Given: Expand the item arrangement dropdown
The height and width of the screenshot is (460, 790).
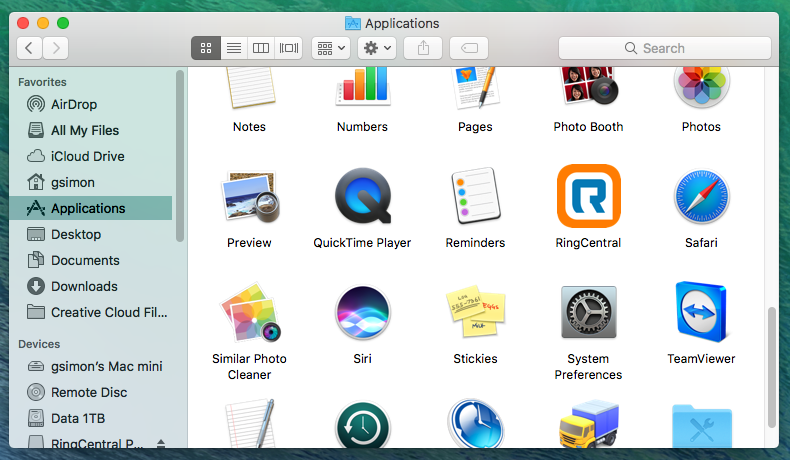Looking at the screenshot, I should 330,48.
